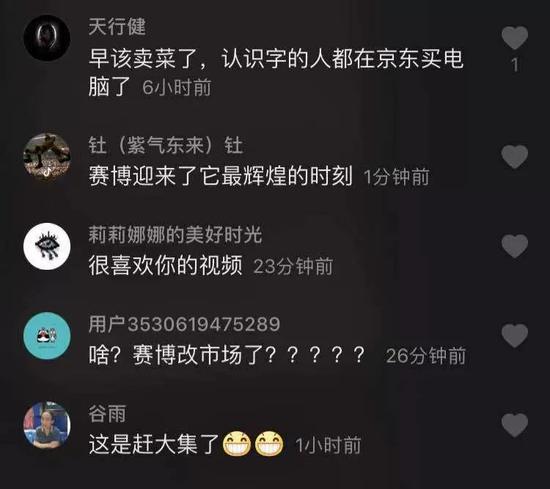Open username 天行健's profile
This screenshot has height=489, width=550.
coord(117,27)
